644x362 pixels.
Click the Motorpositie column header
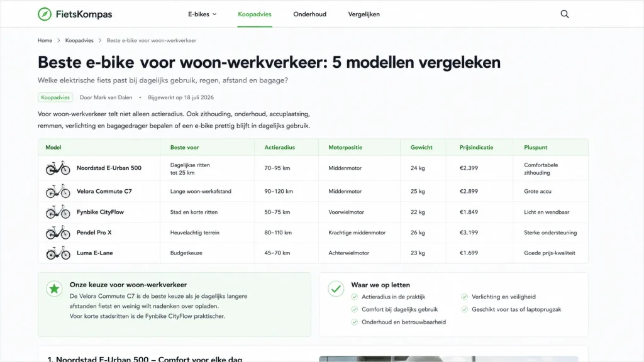345,147
